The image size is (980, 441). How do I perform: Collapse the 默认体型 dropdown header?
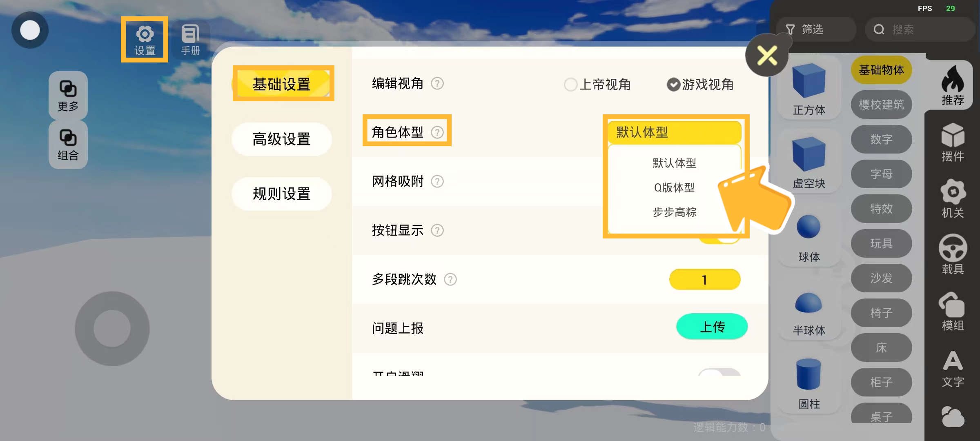tap(674, 132)
